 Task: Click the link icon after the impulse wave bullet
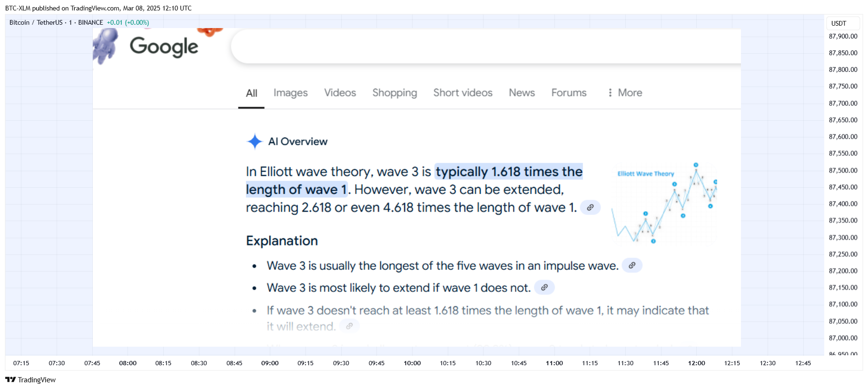[632, 265]
